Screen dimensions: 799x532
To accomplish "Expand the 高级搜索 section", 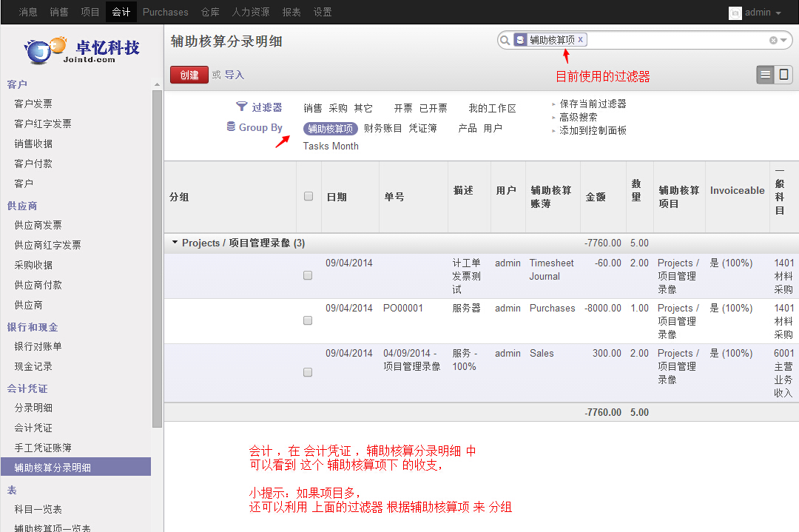I will click(578, 117).
